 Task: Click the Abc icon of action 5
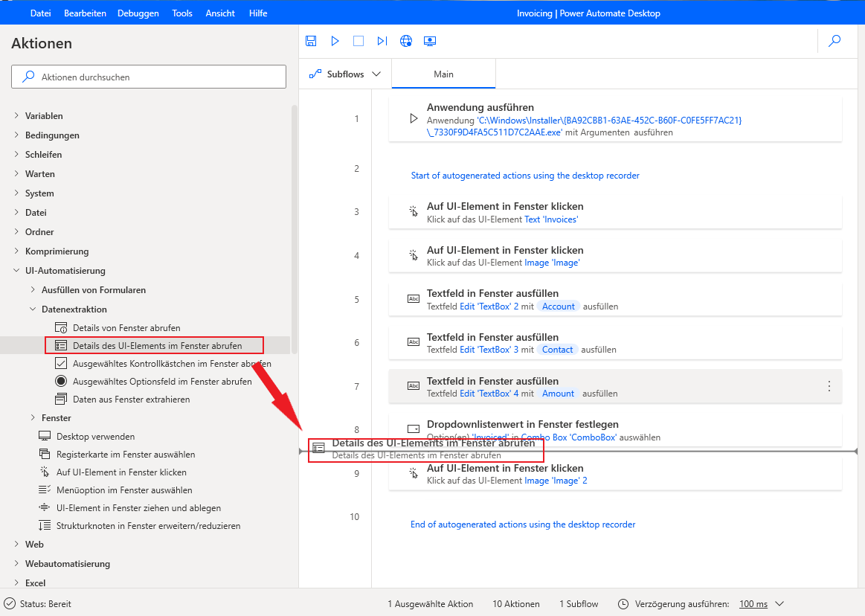pos(414,298)
